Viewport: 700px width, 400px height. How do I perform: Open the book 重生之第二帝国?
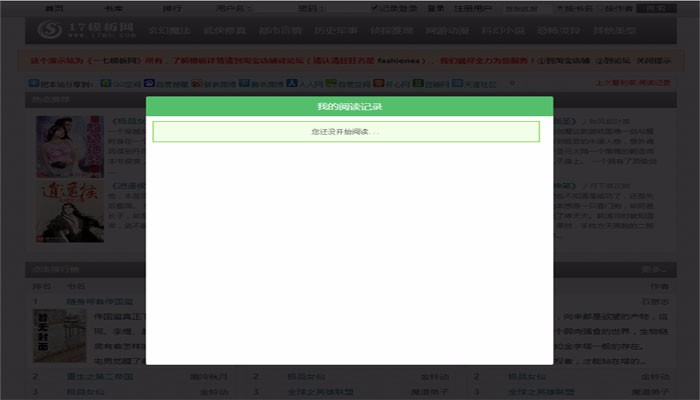coord(100,376)
